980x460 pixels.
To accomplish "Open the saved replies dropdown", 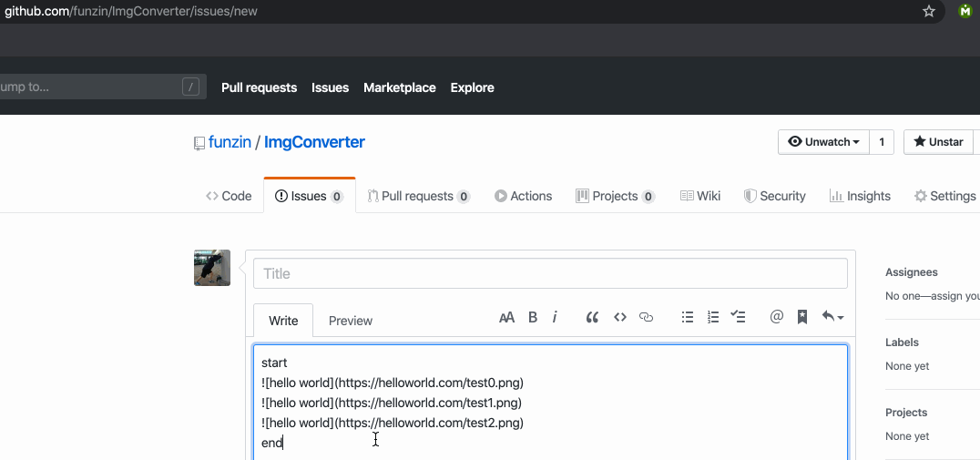I will point(832,318).
